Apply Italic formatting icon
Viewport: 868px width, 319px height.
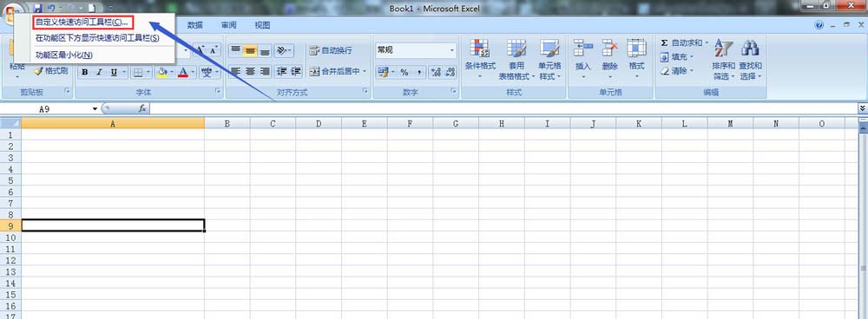pos(100,72)
